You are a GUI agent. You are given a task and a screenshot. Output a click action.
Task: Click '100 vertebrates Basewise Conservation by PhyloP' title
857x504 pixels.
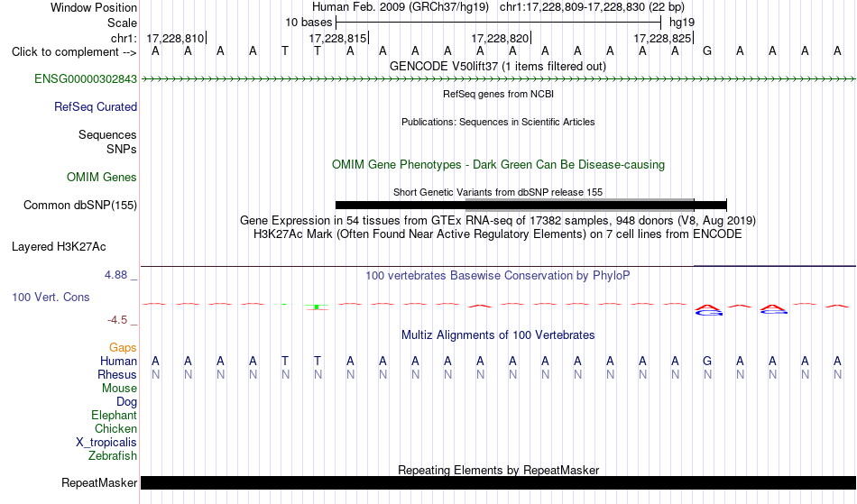pyautogui.click(x=498, y=276)
